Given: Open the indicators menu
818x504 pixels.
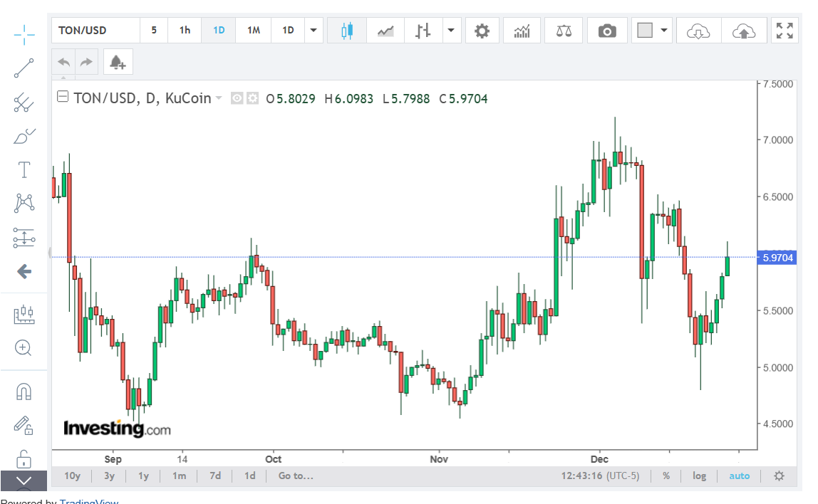Looking at the screenshot, I should (x=522, y=31).
